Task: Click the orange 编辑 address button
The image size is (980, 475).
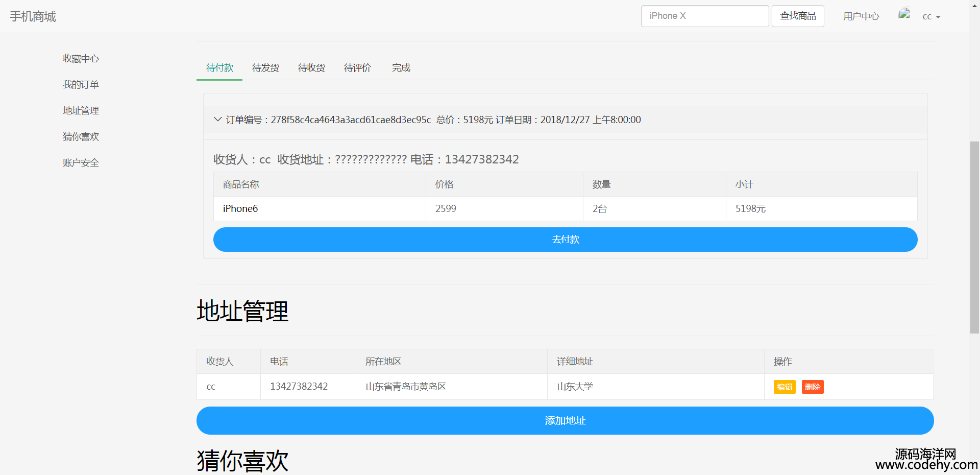Action: pos(785,387)
